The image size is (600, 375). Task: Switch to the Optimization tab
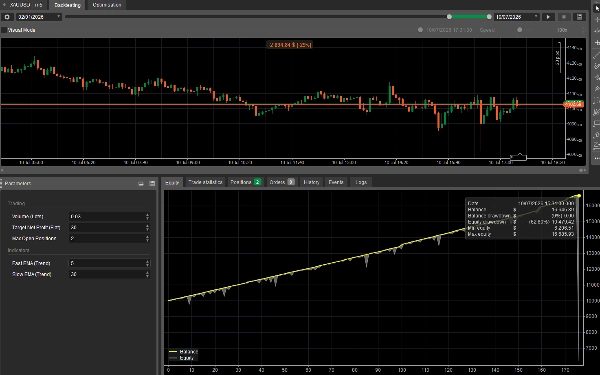click(106, 5)
